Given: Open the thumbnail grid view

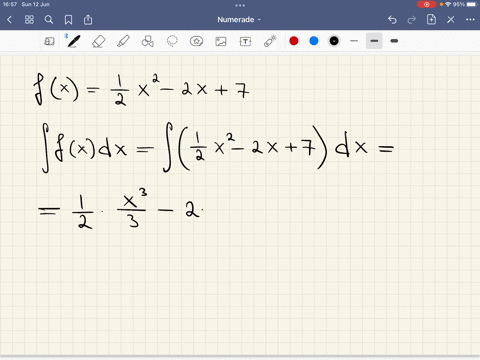Looking at the screenshot, I should click(29, 20).
